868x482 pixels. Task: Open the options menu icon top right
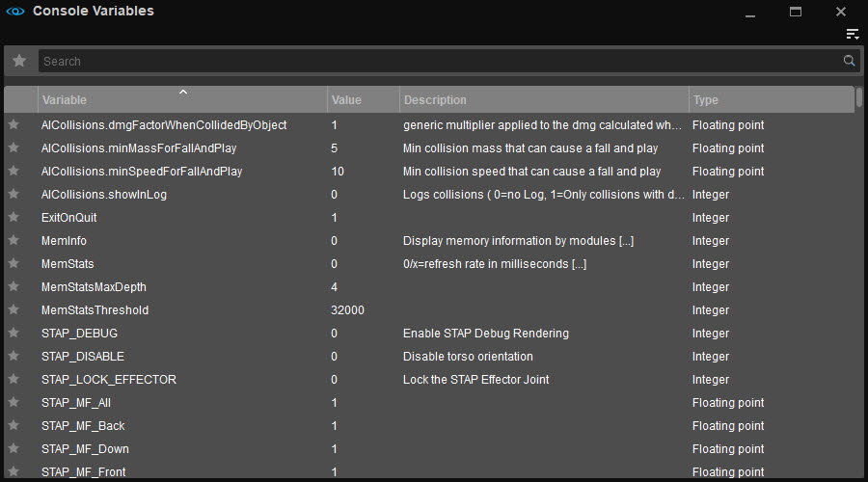[853, 35]
